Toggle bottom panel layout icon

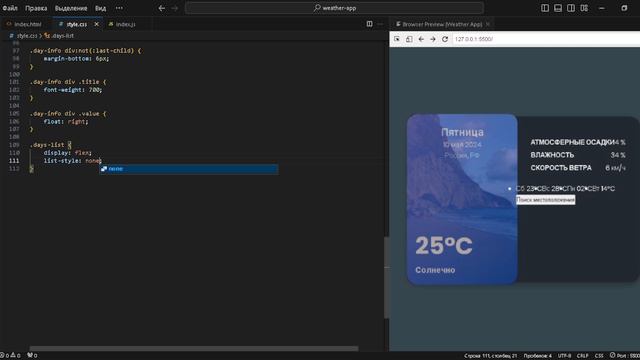(558, 8)
